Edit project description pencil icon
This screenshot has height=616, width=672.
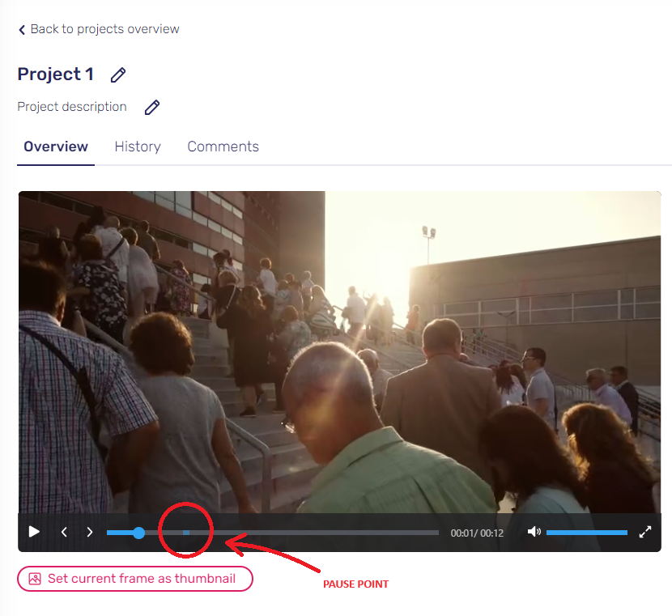point(151,107)
